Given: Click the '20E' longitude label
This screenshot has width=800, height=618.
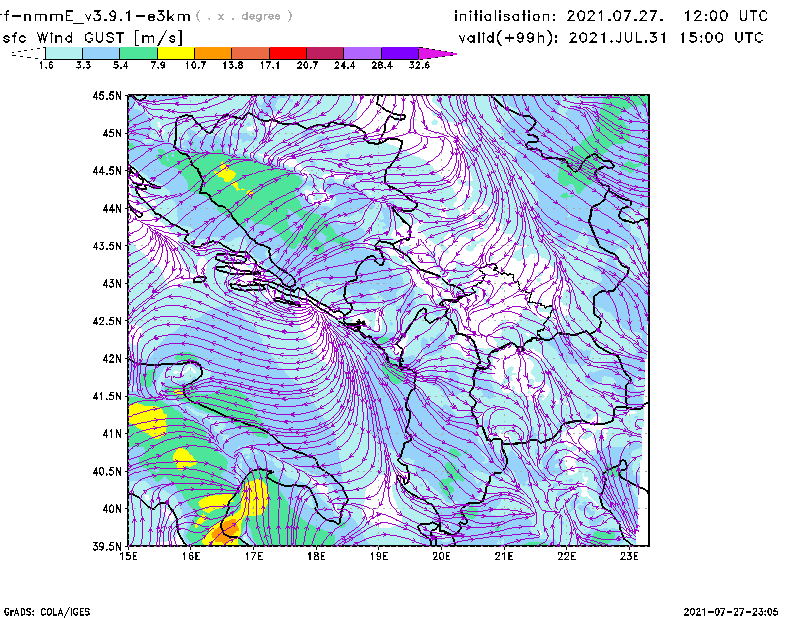Looking at the screenshot, I should 441,556.
